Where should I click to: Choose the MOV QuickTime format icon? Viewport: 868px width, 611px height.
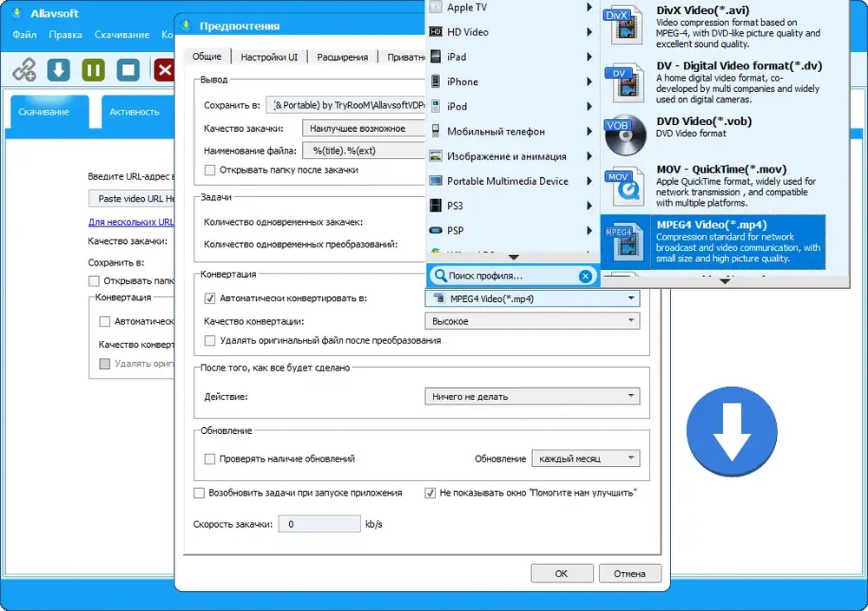tap(625, 186)
